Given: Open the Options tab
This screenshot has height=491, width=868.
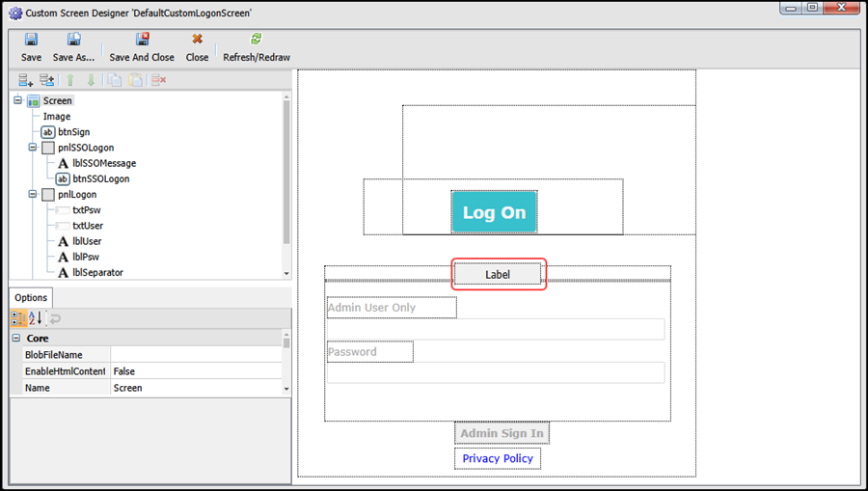Looking at the screenshot, I should click(x=31, y=298).
